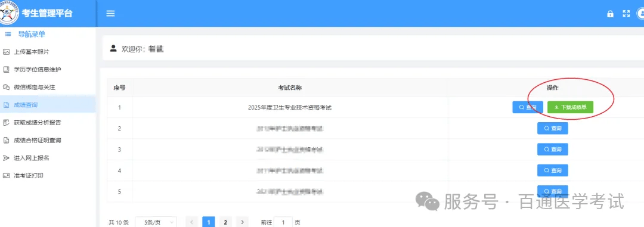
Task: Go to previous page arrow
Action: coord(191,222)
